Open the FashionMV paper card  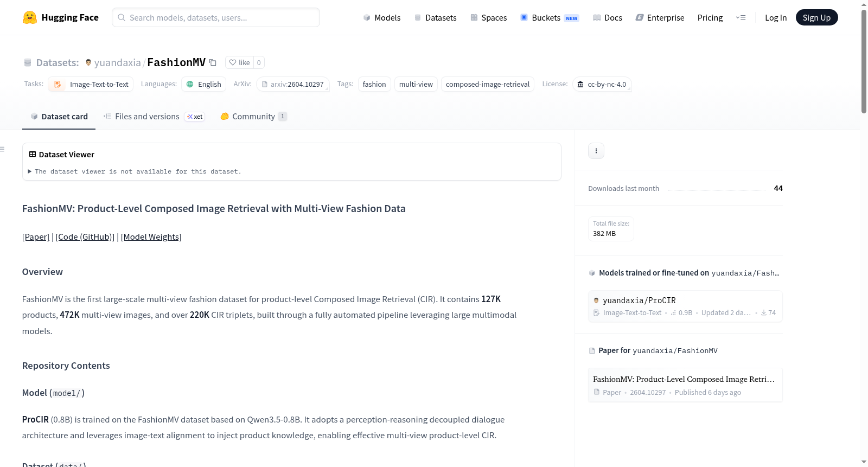pos(685,385)
